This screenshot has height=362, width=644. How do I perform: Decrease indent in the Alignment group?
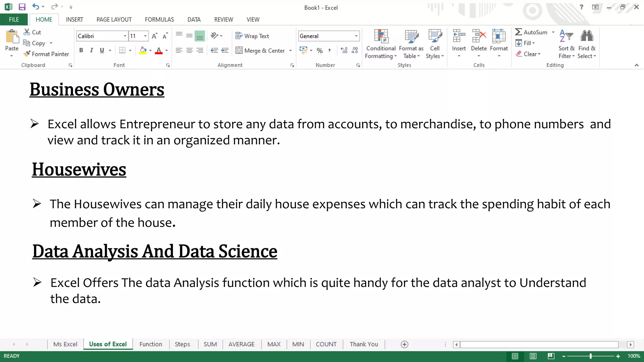pyautogui.click(x=214, y=50)
